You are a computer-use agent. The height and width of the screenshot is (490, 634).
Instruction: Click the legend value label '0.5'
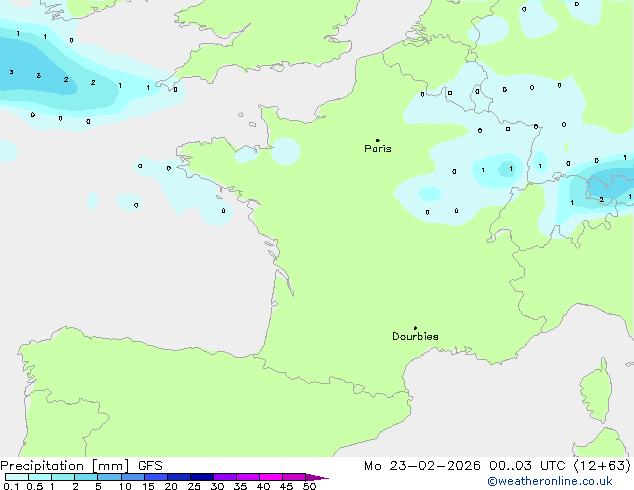tap(35, 486)
